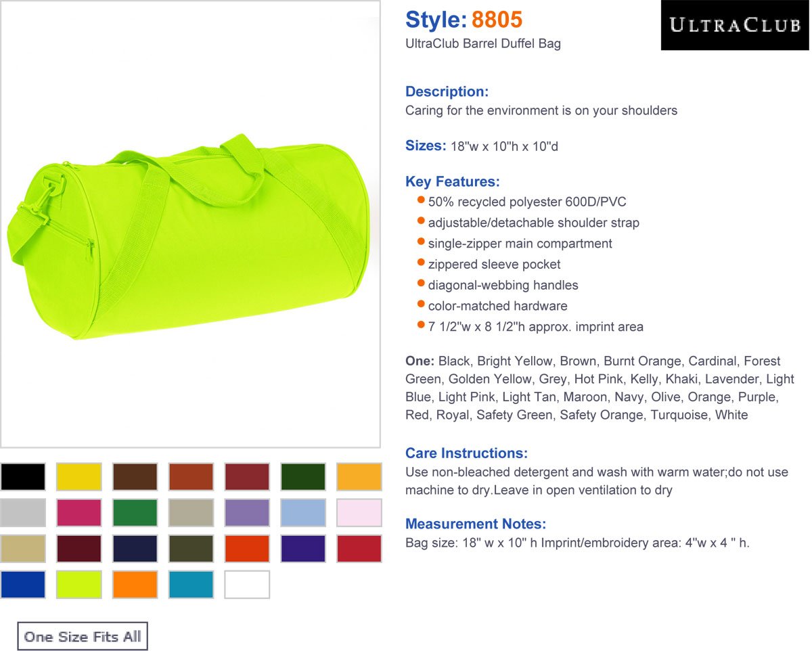Choose the bright yellow color swatch
Image resolution: width=812 pixels, height=651 pixels.
(79, 476)
